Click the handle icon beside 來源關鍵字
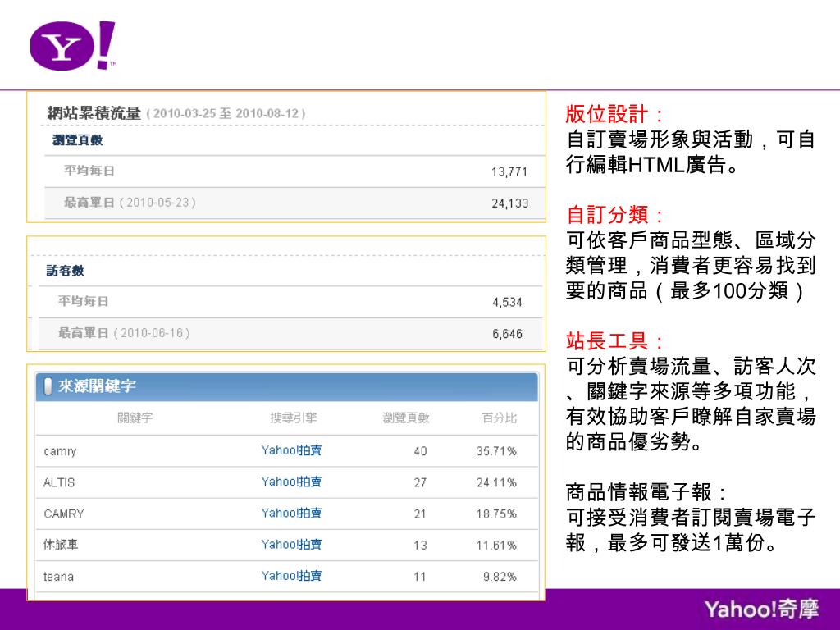This screenshot has width=840, height=630. 48,386
